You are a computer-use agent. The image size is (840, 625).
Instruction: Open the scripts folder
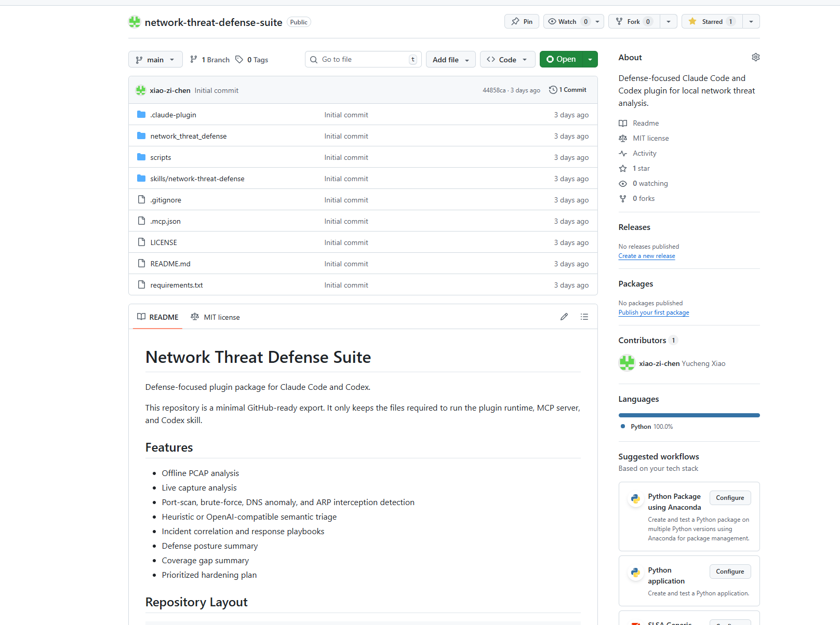[x=160, y=157]
